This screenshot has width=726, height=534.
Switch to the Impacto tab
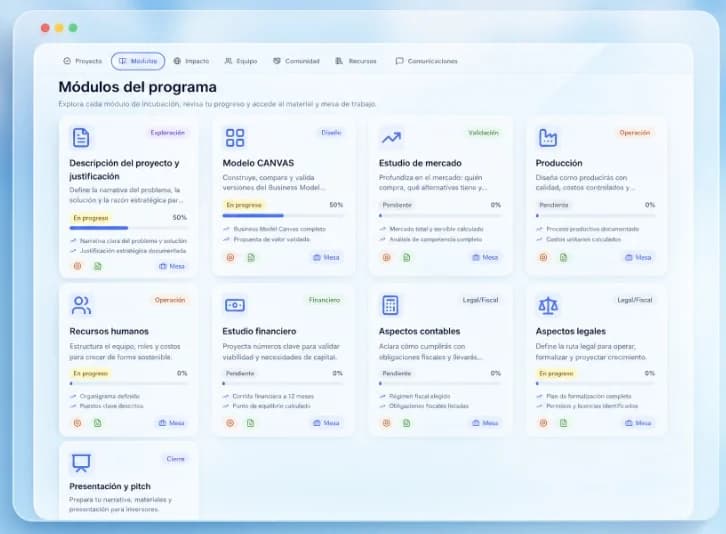pyautogui.click(x=191, y=61)
